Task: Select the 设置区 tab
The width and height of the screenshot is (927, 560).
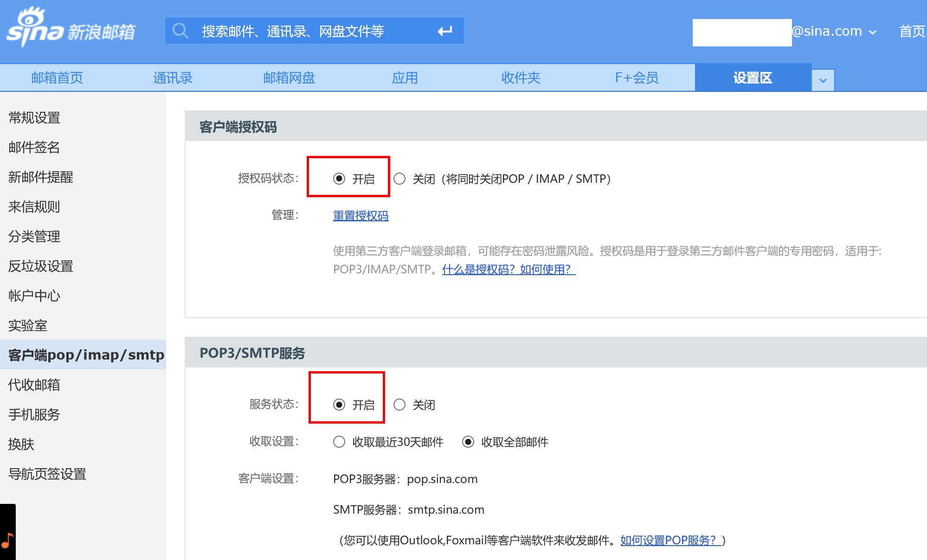Action: click(753, 78)
